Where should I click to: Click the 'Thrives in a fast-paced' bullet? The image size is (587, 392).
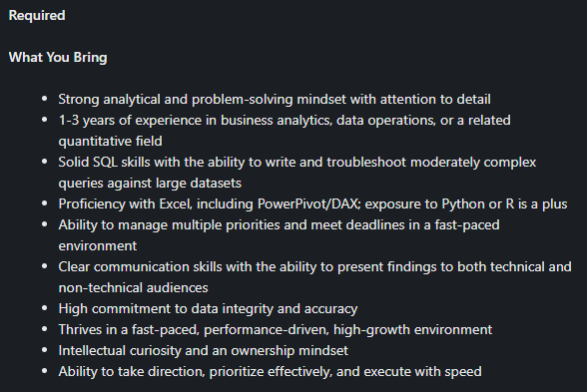pyautogui.click(x=276, y=329)
